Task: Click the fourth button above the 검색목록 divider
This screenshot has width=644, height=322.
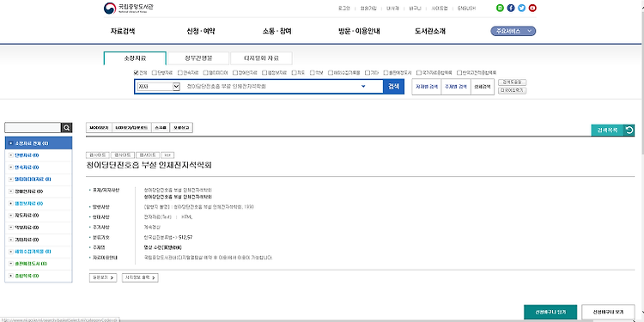Action: tap(181, 128)
